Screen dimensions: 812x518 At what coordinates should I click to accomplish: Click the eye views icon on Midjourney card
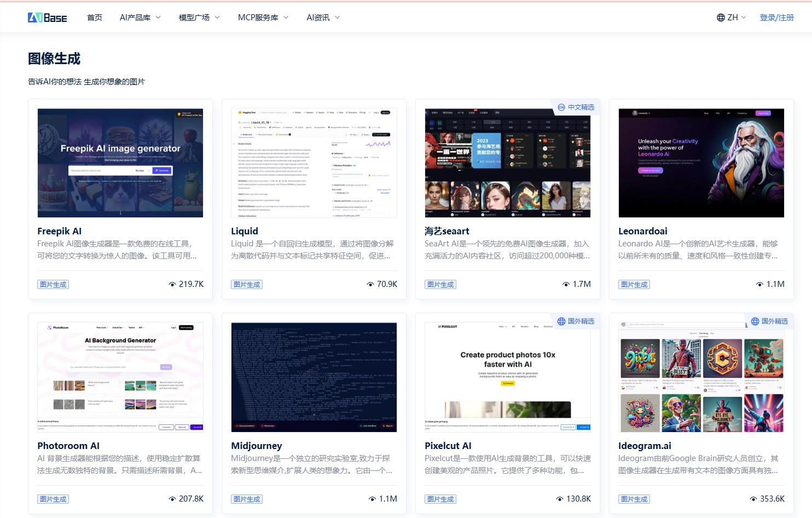tap(373, 499)
